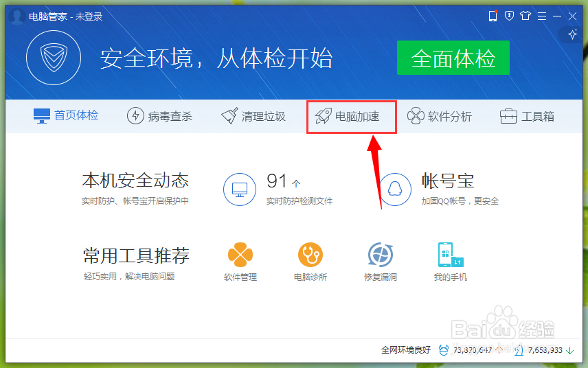
Task: Click the large shield logo circle
Action: 54,58
